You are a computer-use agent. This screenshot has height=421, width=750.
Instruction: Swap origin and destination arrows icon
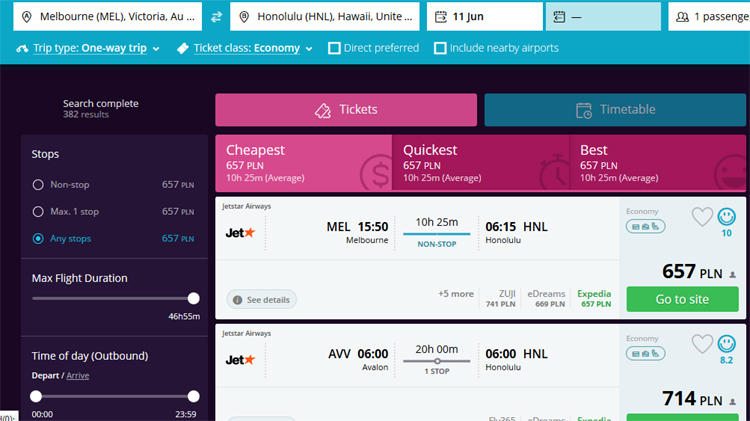[x=216, y=17]
